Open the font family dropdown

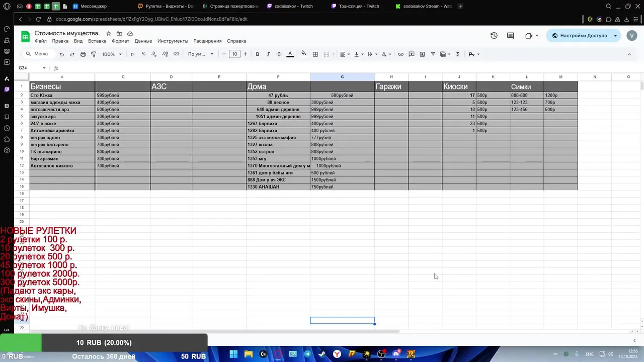(x=201, y=54)
